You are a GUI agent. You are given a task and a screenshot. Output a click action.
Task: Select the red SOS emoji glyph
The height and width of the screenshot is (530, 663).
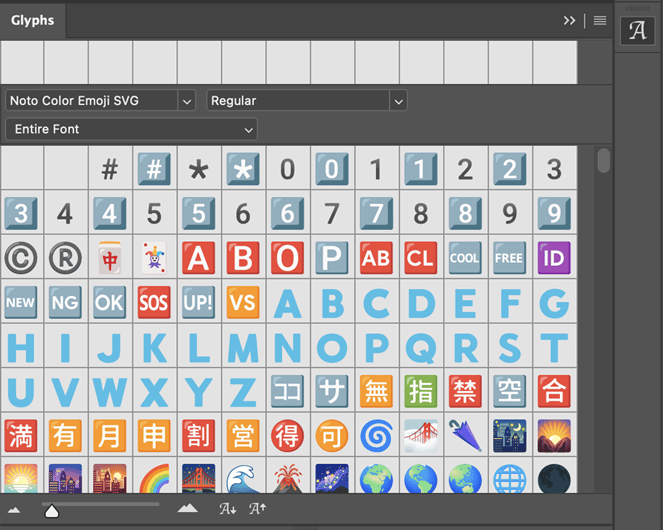154,302
